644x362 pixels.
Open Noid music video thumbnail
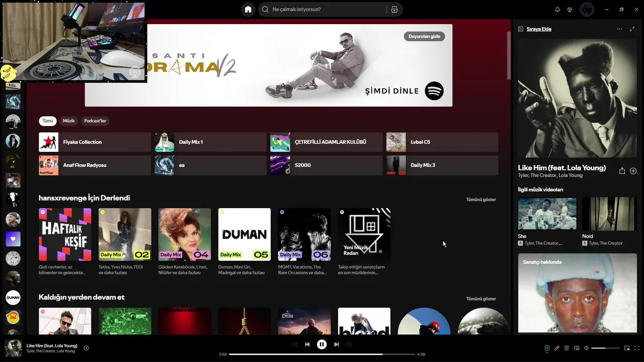click(609, 214)
